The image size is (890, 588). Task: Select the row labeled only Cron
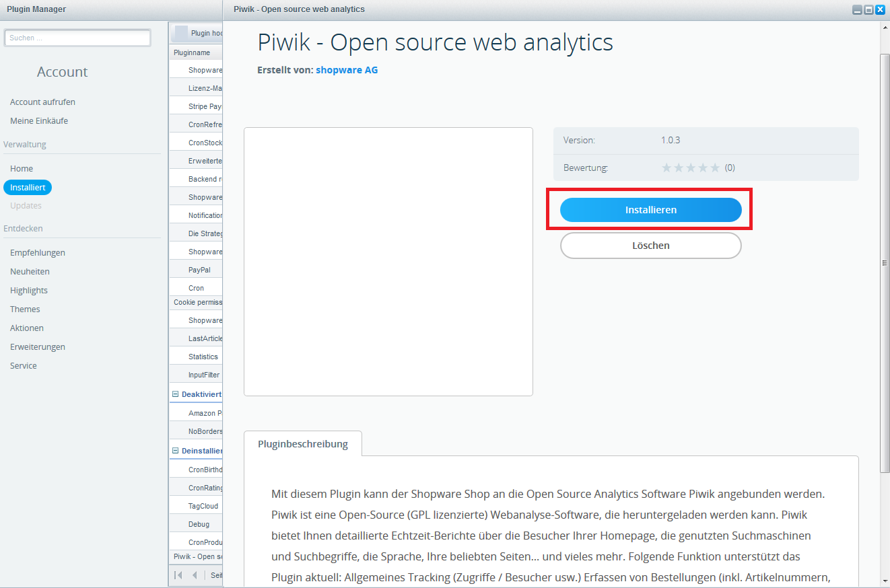tap(196, 288)
